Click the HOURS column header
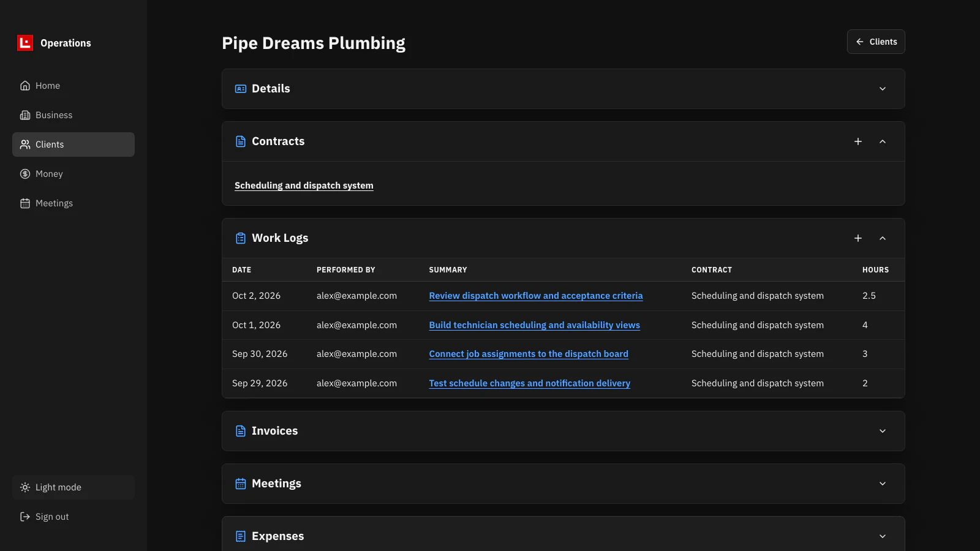Image resolution: width=980 pixels, height=551 pixels. pyautogui.click(x=875, y=270)
